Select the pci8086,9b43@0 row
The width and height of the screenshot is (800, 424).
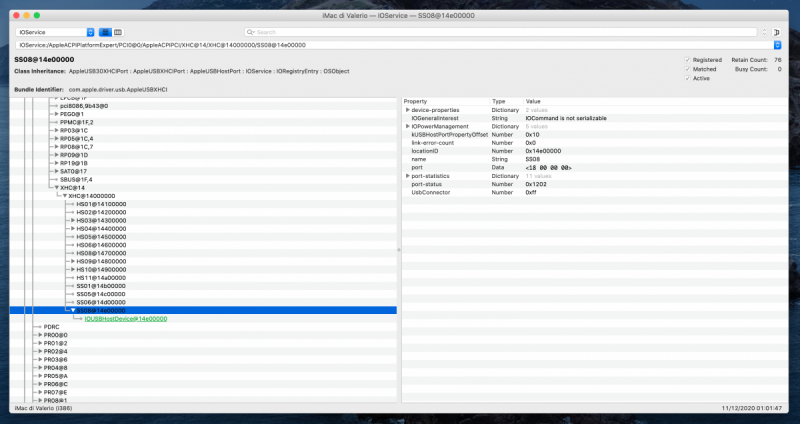click(203, 106)
